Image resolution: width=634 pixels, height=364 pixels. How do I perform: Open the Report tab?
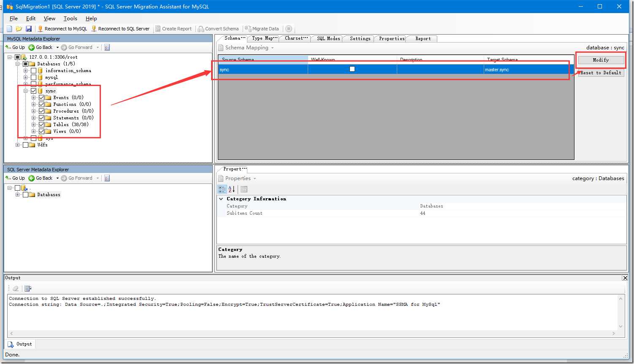tap(423, 38)
